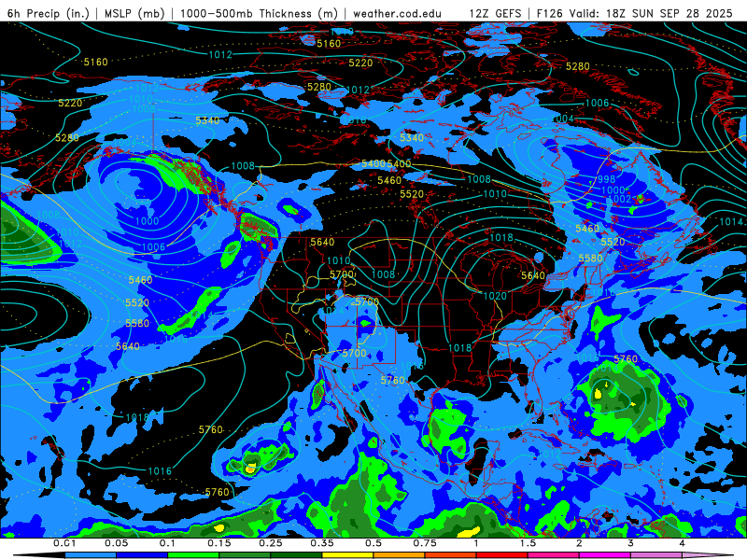Click the light purple 3 inch legend swatch
747x560 pixels.
657,555
